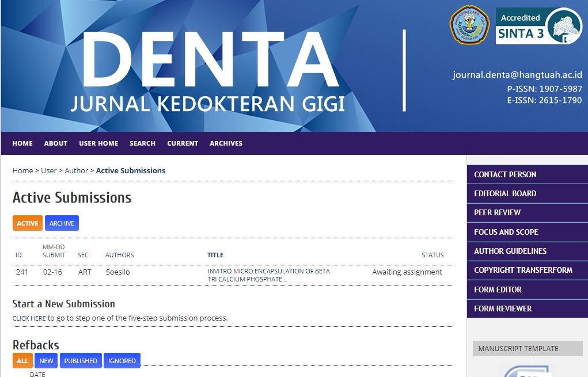Sort submissions by the TITLE column header

(215, 255)
